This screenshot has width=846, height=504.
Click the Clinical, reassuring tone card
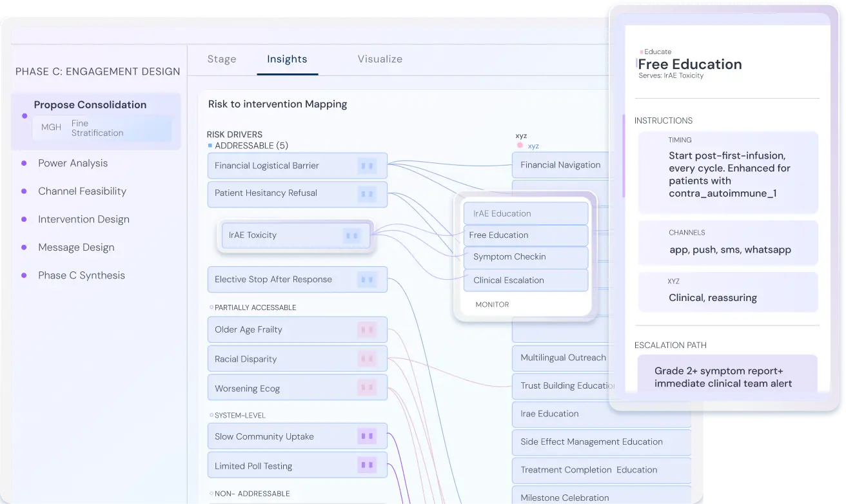click(x=728, y=292)
